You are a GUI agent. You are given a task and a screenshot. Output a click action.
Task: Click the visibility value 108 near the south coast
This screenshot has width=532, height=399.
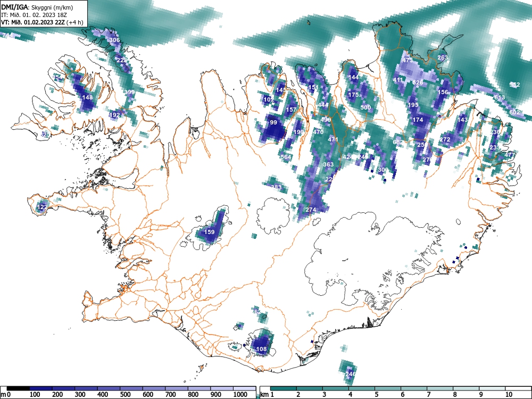point(261,349)
